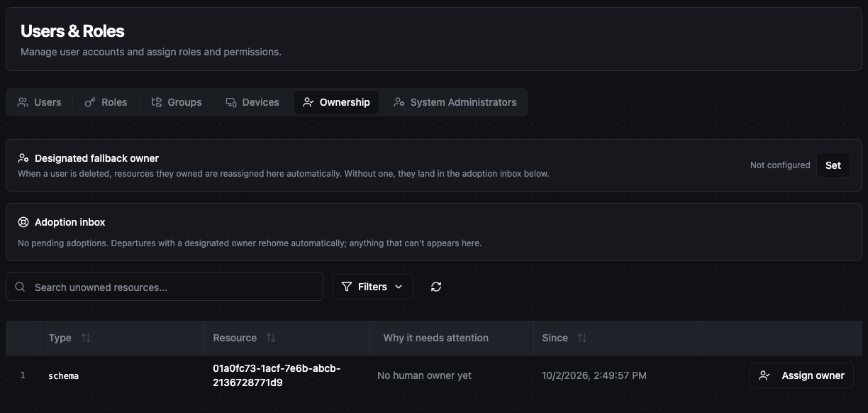Click the Filters chevron arrow
The image size is (868, 413).
pos(399,287)
